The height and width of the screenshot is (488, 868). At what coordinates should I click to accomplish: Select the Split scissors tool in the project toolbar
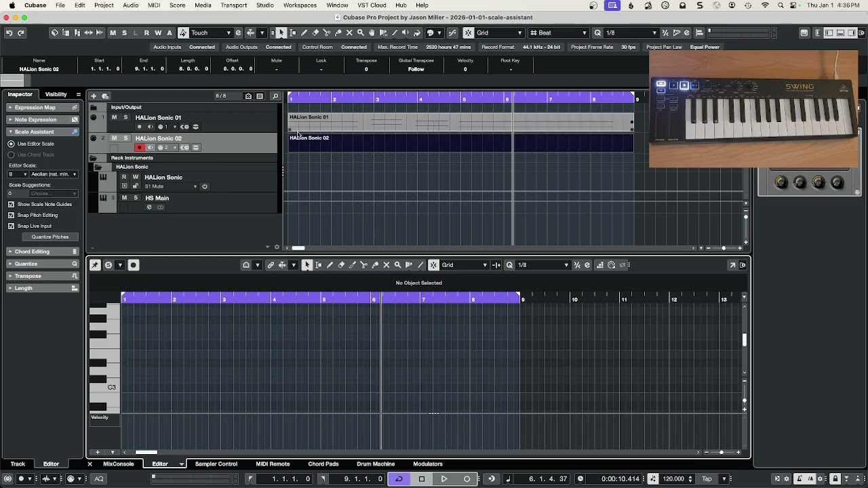click(326, 33)
